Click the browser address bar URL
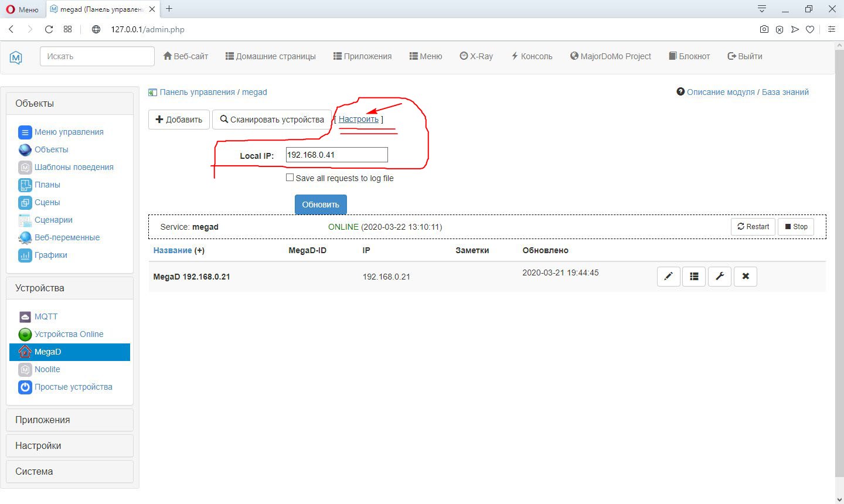The height and width of the screenshot is (504, 844). pyautogui.click(x=148, y=29)
